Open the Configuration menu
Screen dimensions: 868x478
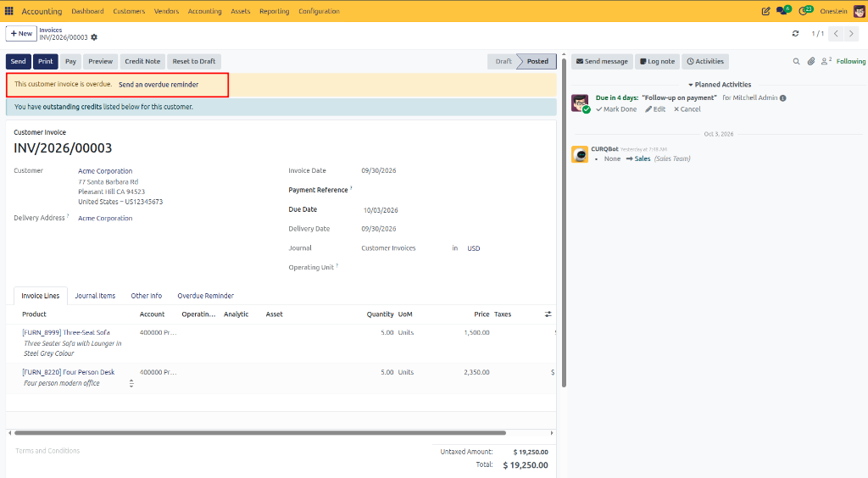pos(319,11)
